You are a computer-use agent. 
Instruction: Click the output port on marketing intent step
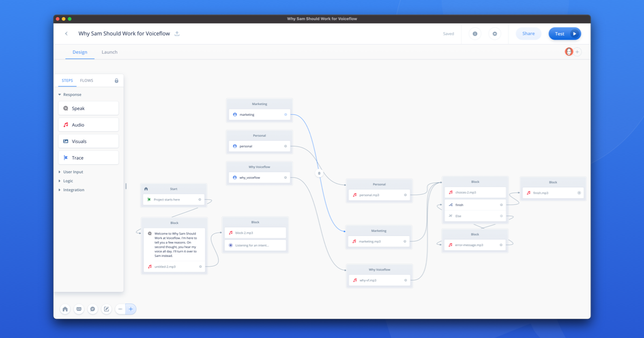click(x=286, y=115)
